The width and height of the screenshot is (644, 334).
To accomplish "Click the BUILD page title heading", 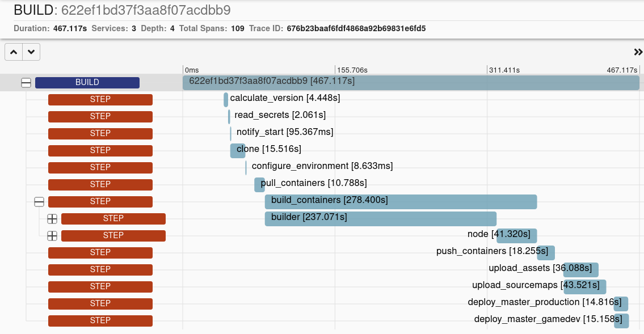I will point(122,10).
